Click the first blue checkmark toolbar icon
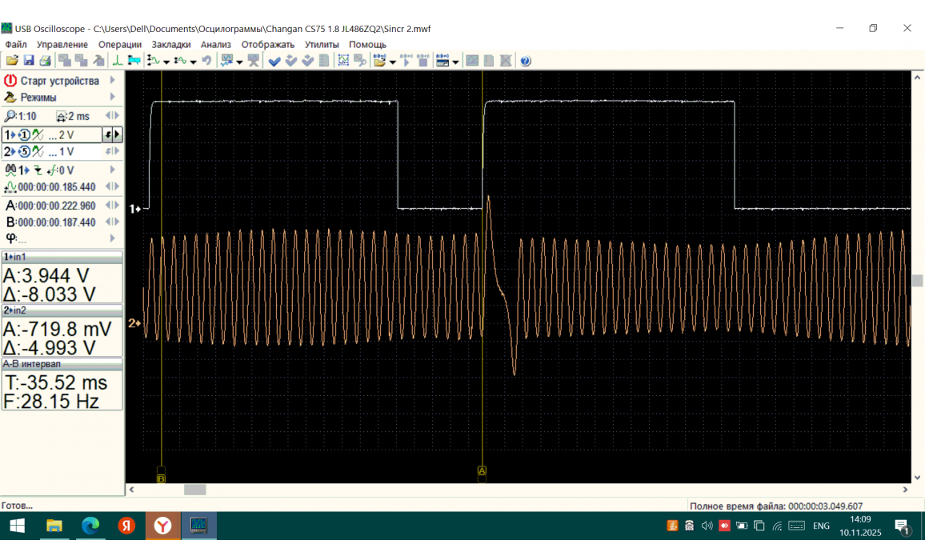 [274, 61]
